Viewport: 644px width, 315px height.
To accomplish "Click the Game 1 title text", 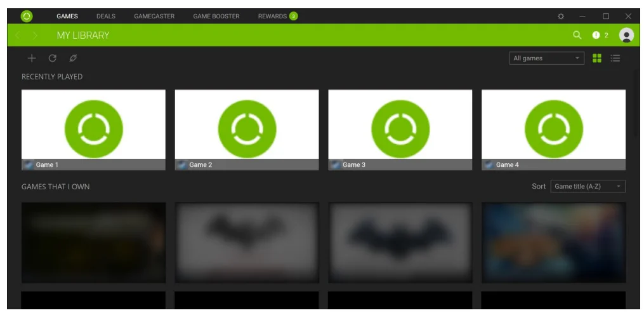I will pos(47,165).
